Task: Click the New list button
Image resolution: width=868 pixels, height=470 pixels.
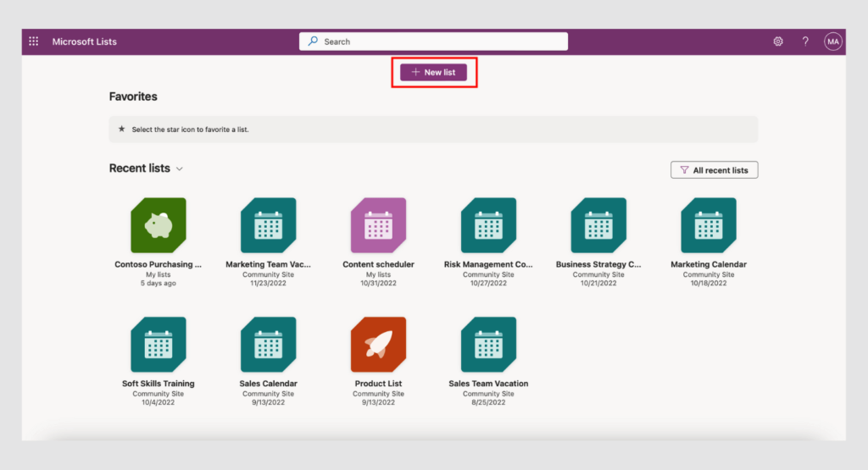Action: click(433, 73)
